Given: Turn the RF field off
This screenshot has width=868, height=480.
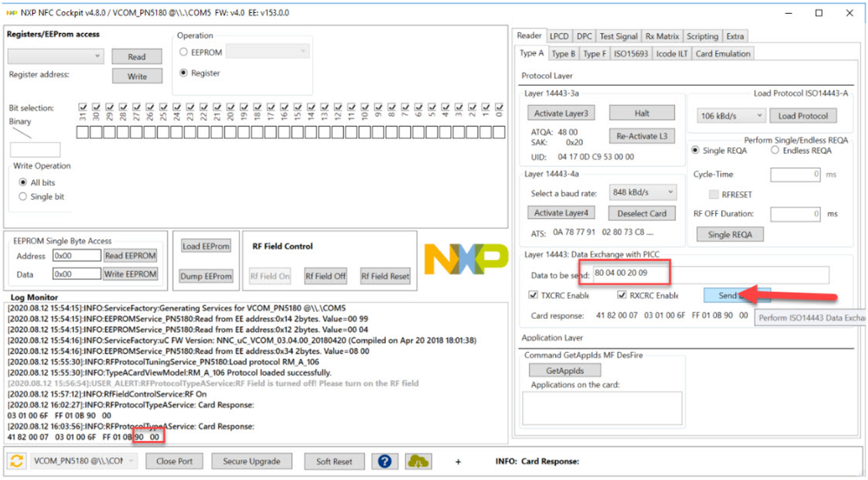Looking at the screenshot, I should point(326,276).
